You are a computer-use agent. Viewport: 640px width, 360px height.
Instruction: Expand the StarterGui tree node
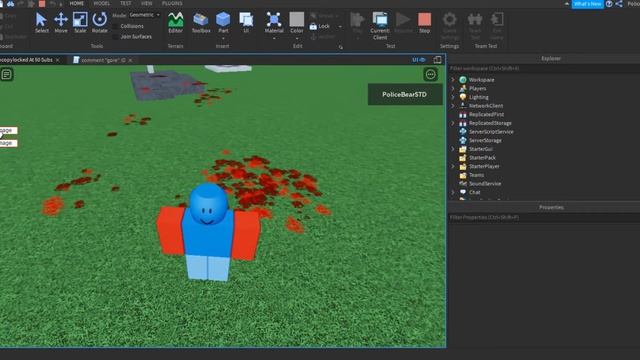453,149
